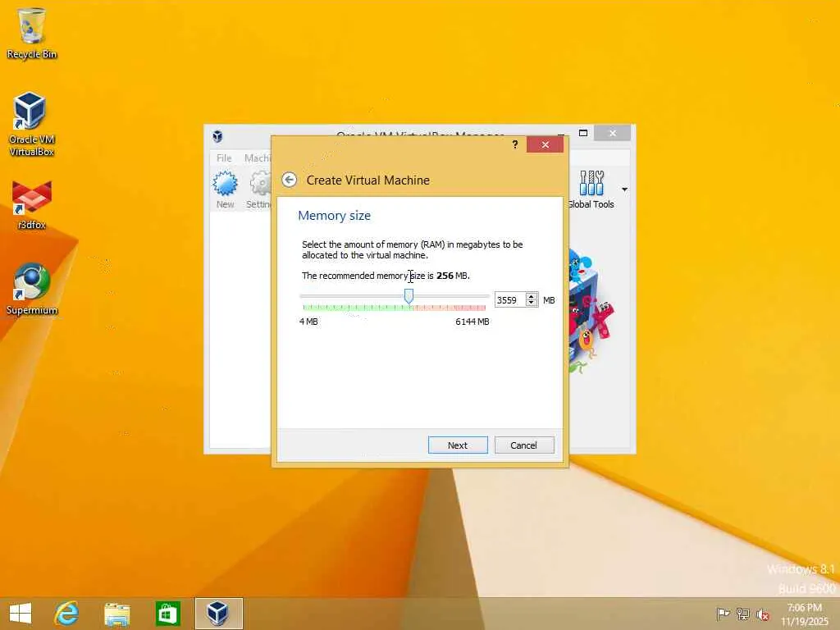840x630 pixels.
Task: Open the Windows Start button
Action: 21,614
